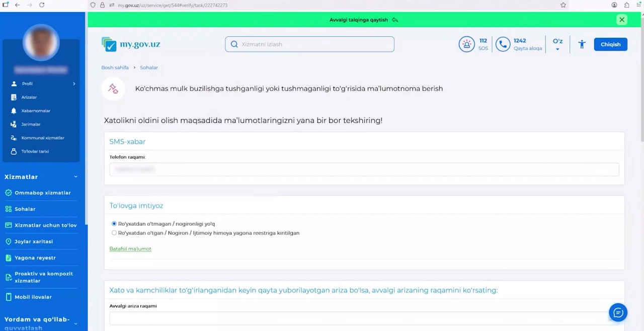The image size is (644, 331).
Task: Open the accessibility options icon
Action: pos(582,44)
